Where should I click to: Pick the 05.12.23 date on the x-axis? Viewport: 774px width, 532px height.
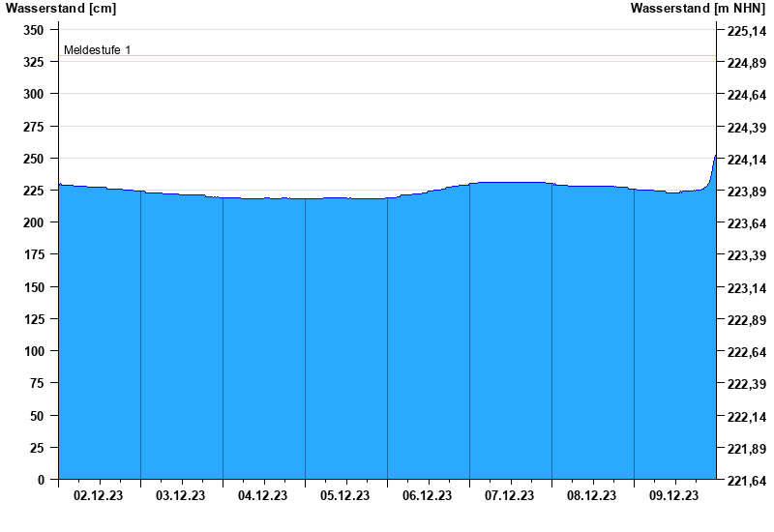[345, 495]
